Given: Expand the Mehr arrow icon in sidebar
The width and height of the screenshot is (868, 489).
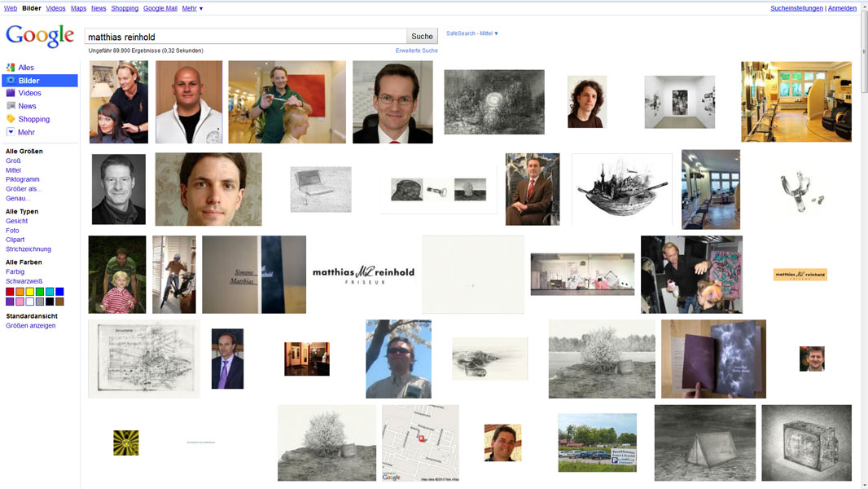Looking at the screenshot, I should (x=11, y=132).
